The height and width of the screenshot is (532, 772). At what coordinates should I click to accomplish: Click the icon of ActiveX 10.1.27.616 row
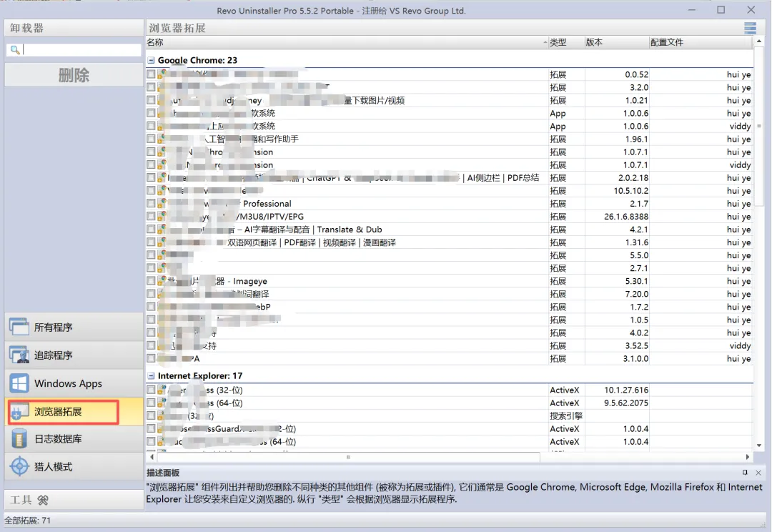162,390
